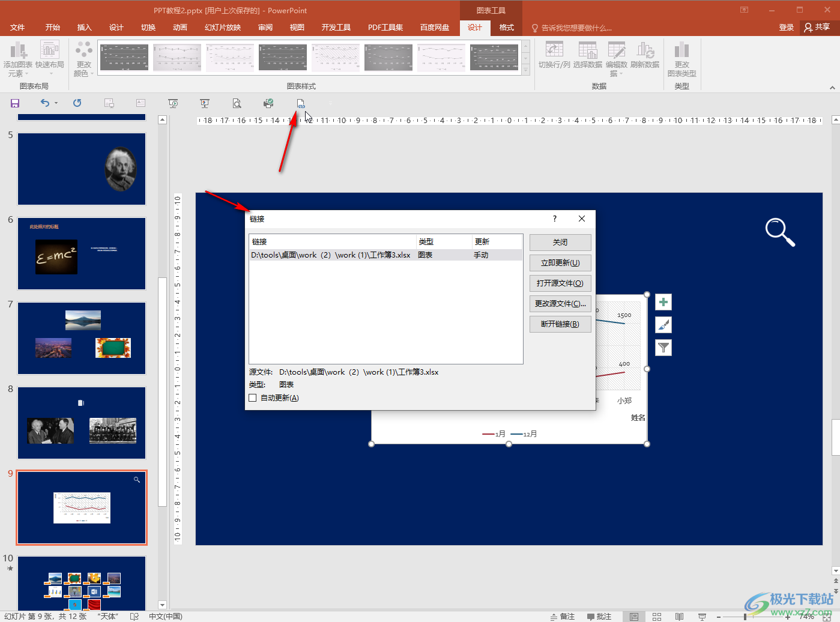This screenshot has height=622, width=840.
Task: Click the Chart Filters funnel button
Action: pyautogui.click(x=663, y=348)
